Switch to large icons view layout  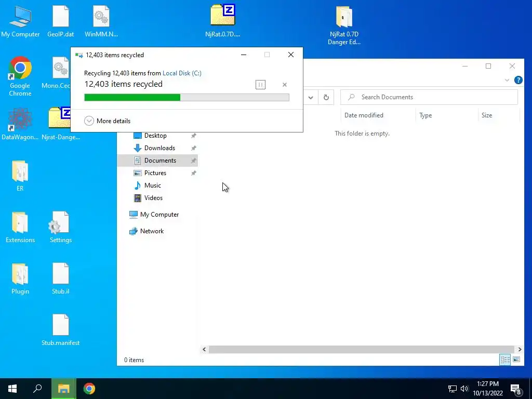point(516,360)
